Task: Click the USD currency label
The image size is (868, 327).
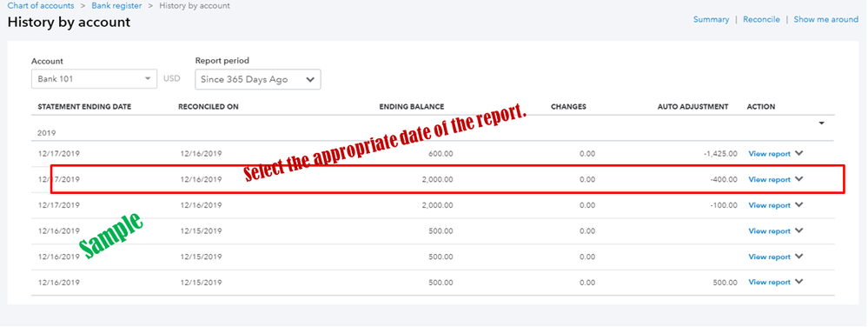Action: (x=172, y=78)
